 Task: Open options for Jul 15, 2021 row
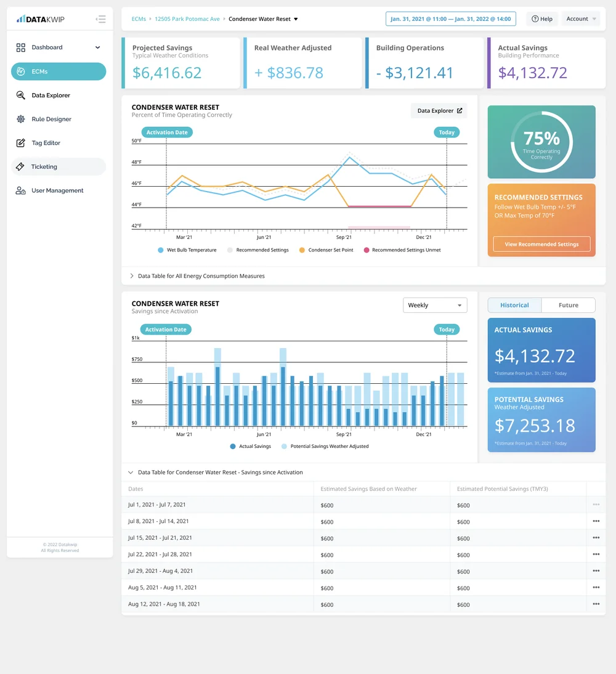(x=596, y=538)
